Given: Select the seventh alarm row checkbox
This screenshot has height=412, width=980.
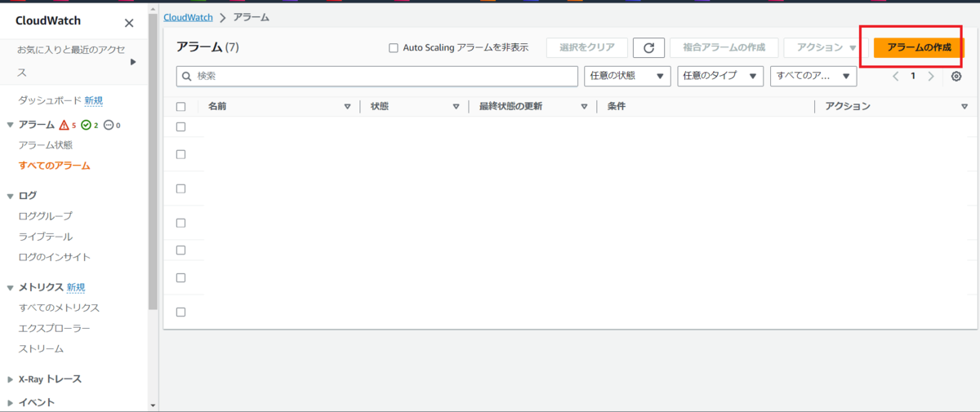Looking at the screenshot, I should [181, 312].
